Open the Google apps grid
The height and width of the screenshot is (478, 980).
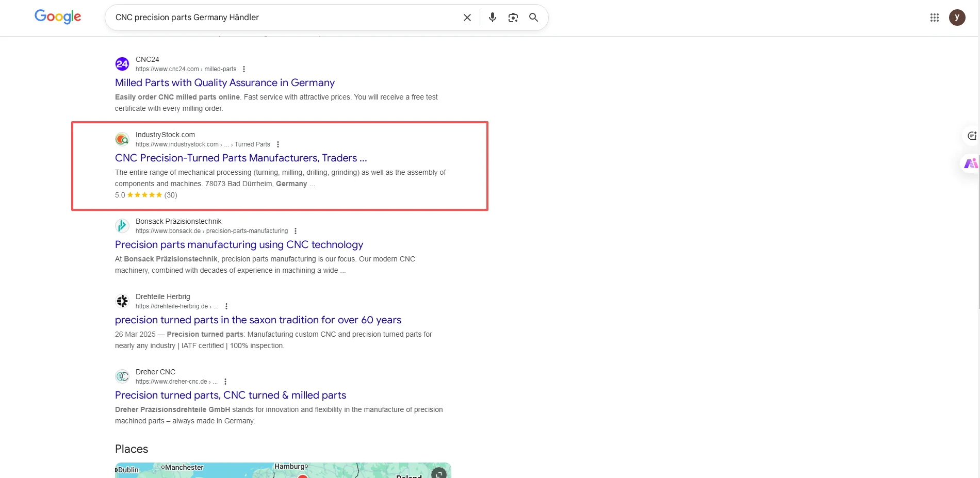point(935,18)
